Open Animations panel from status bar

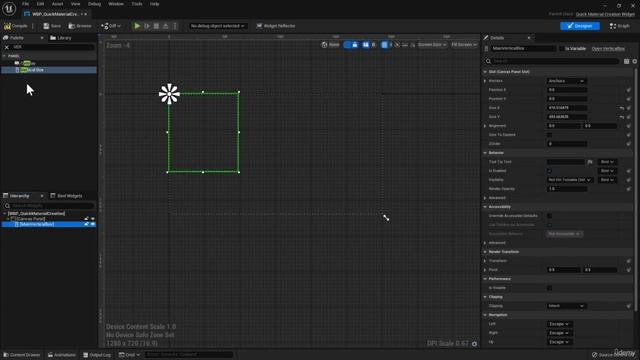(62, 355)
